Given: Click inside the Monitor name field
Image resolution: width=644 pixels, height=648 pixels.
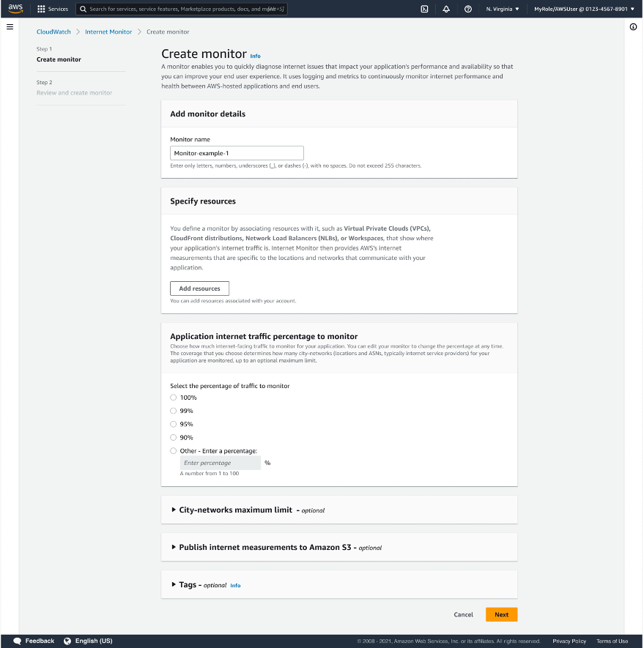Looking at the screenshot, I should tap(236, 152).
